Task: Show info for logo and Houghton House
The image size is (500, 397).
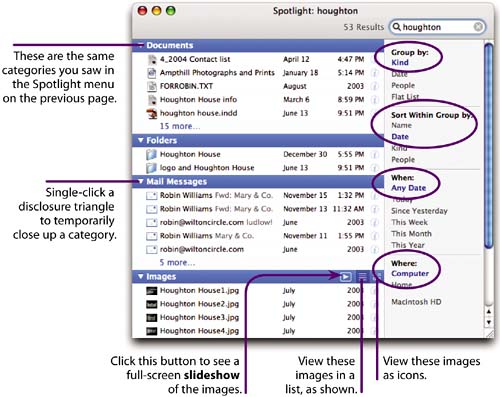Action: pos(375,168)
